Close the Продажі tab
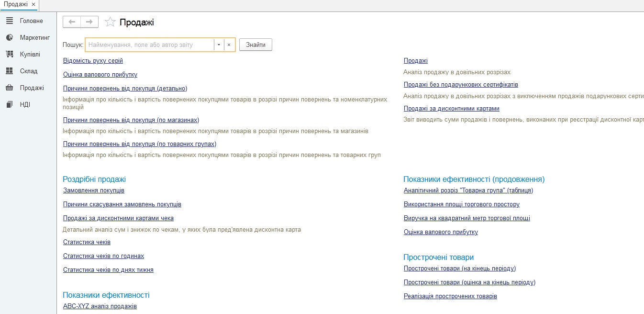This screenshot has height=314, width=644. [33, 4]
